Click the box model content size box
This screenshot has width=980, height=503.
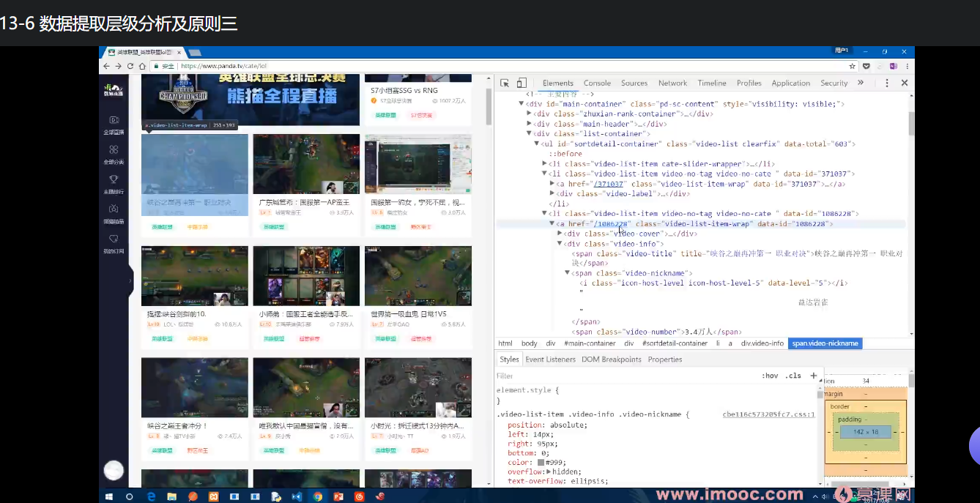865,432
